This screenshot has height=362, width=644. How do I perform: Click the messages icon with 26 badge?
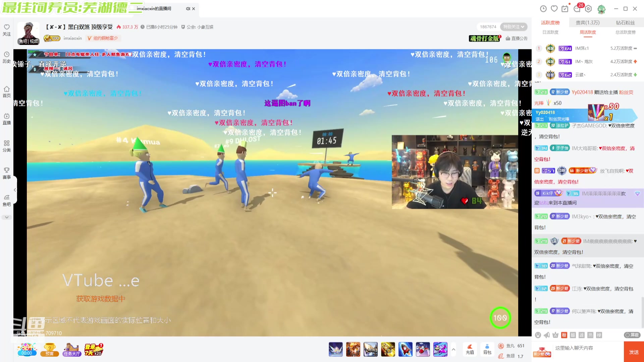(577, 9)
